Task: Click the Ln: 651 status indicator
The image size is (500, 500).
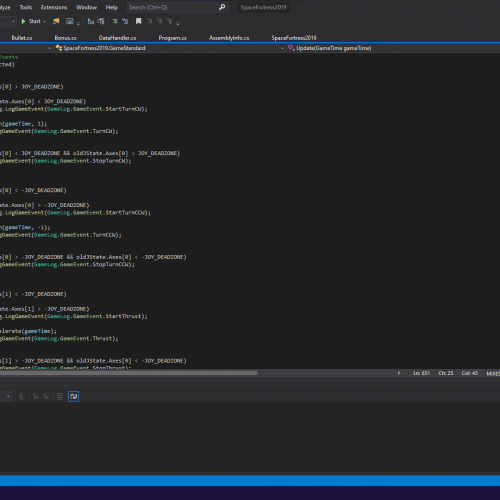Action: point(421,373)
